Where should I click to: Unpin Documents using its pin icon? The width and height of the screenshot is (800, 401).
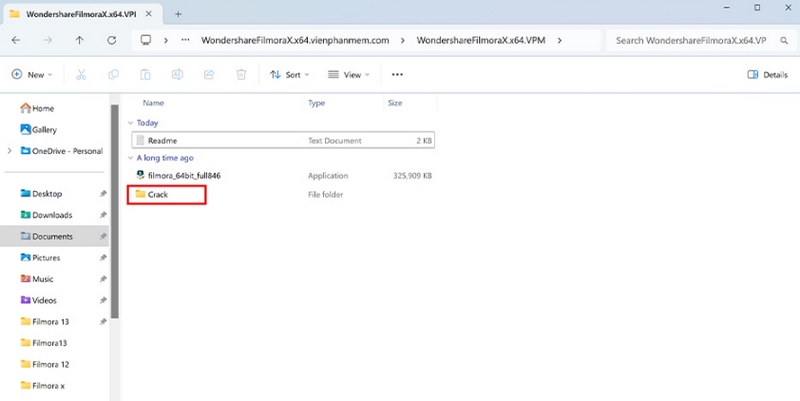[103, 237]
